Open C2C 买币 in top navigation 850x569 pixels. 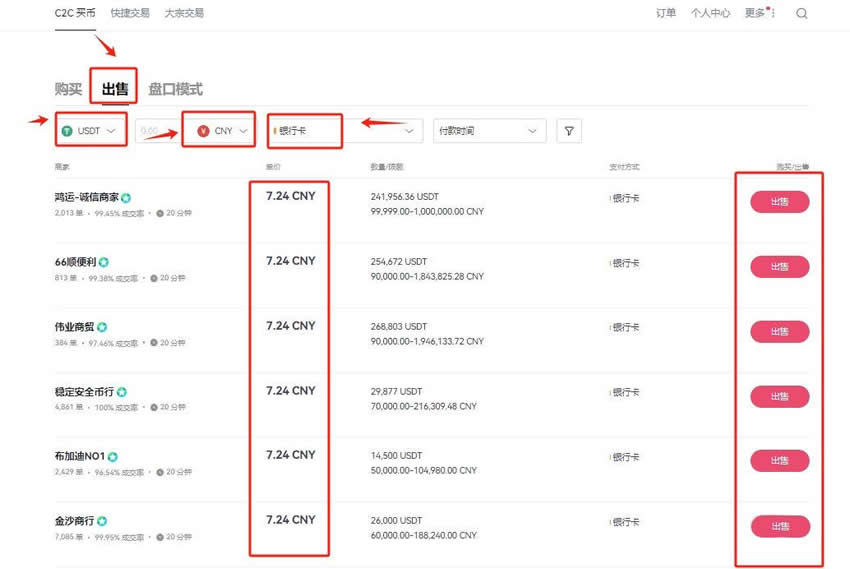pyautogui.click(x=75, y=13)
